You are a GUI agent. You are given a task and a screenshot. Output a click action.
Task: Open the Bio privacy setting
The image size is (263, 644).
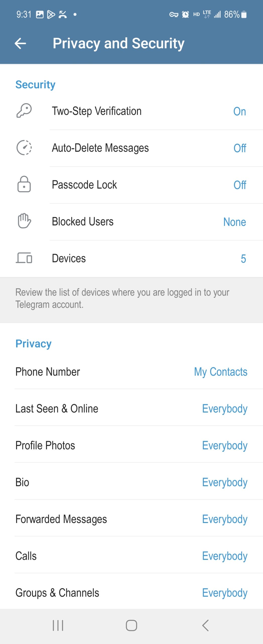131,482
